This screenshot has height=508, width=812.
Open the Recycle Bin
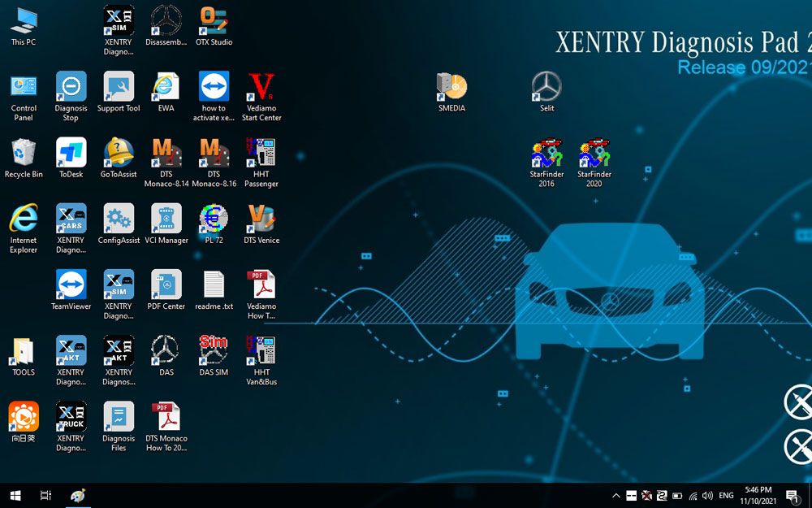(x=24, y=159)
